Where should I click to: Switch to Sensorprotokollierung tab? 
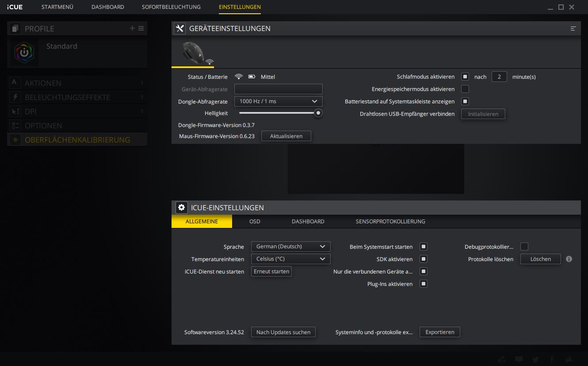(x=390, y=221)
